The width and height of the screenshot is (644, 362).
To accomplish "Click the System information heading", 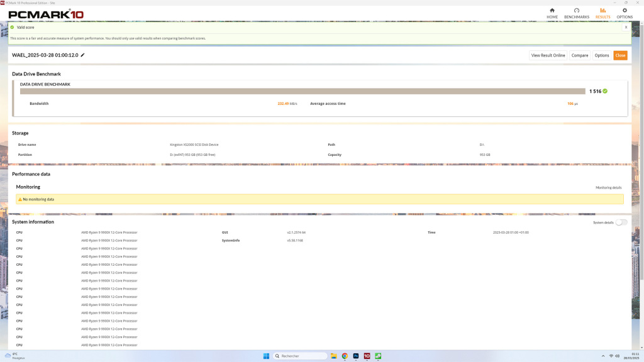I will click(33, 222).
